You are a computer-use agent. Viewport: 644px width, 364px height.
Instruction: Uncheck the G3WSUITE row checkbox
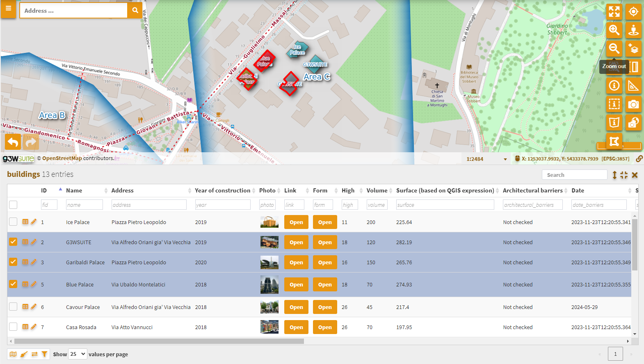tap(13, 242)
